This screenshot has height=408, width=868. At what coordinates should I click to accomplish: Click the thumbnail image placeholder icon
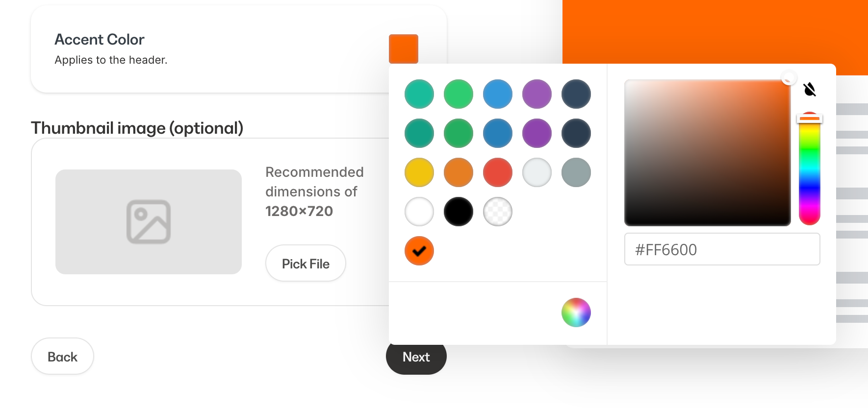(x=149, y=221)
